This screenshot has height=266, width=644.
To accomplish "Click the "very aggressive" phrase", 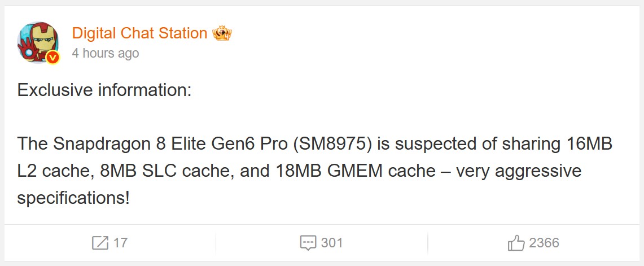I will click(519, 171).
